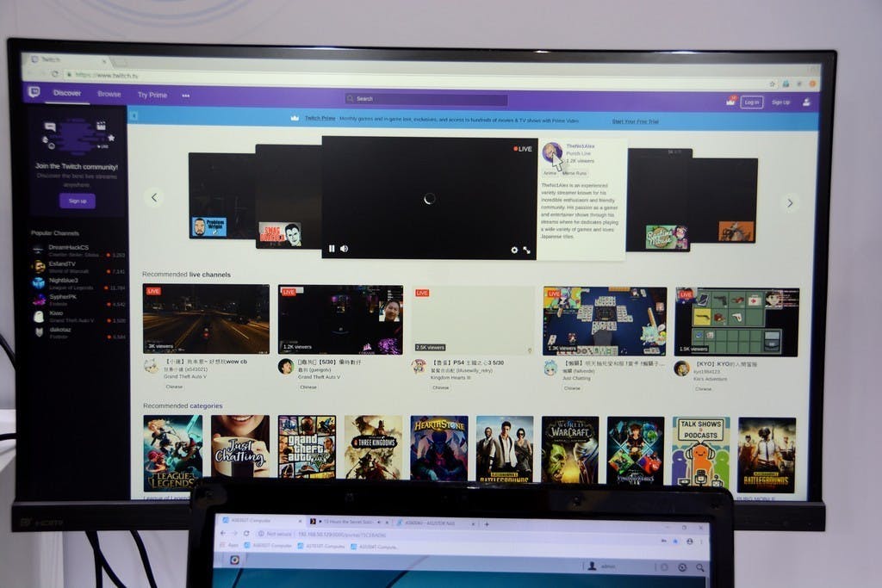Viewport: 882px width, 588px height.
Task: Open the Kingdom Hearts III category cover
Action: (636, 451)
